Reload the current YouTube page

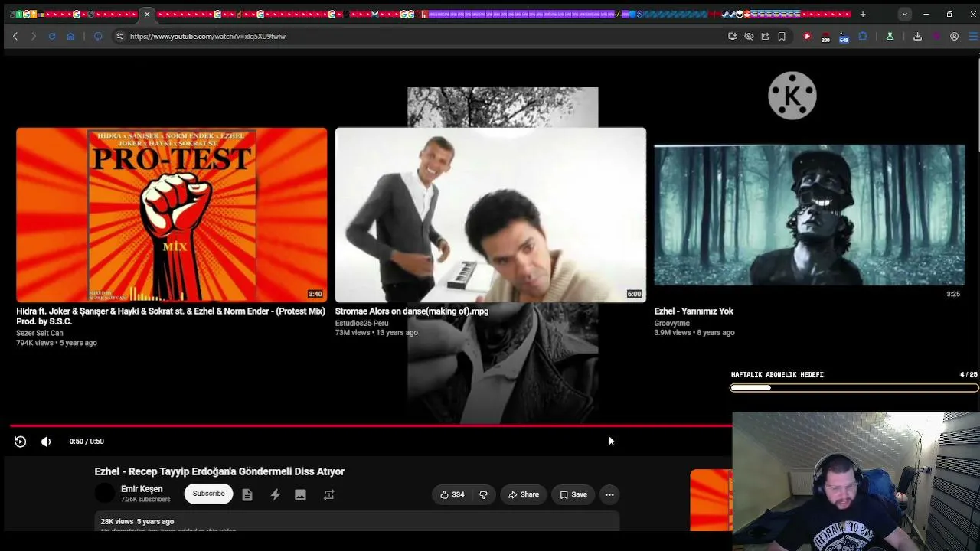tap(52, 36)
